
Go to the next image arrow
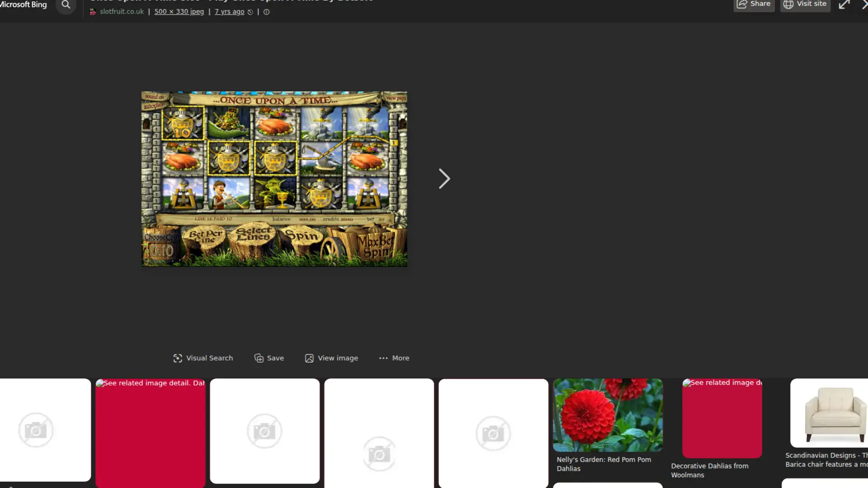[x=444, y=179]
